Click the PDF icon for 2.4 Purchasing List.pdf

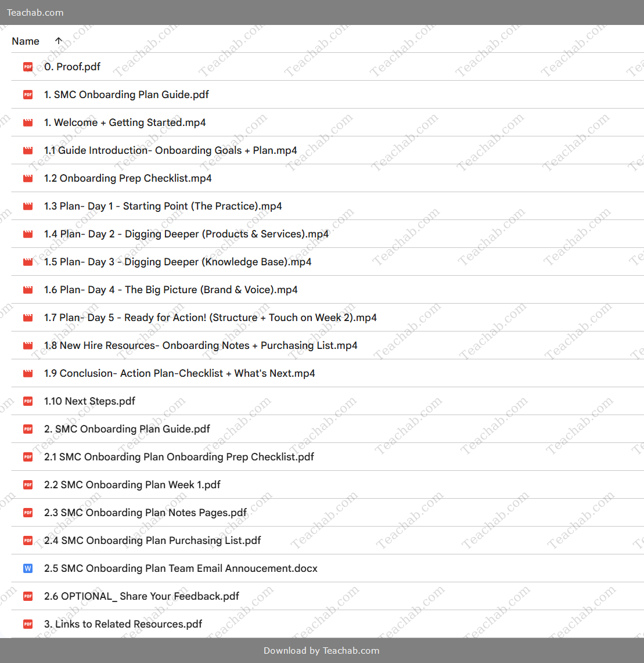[x=28, y=541]
